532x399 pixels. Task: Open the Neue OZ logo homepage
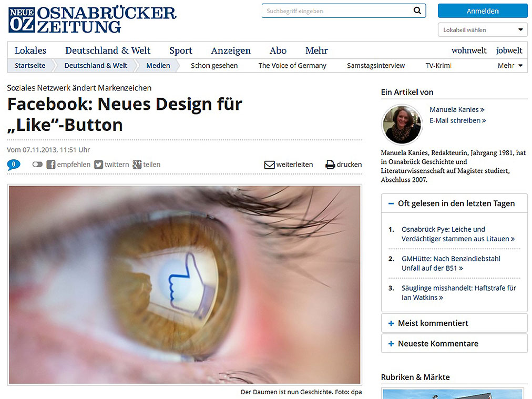coord(93,20)
